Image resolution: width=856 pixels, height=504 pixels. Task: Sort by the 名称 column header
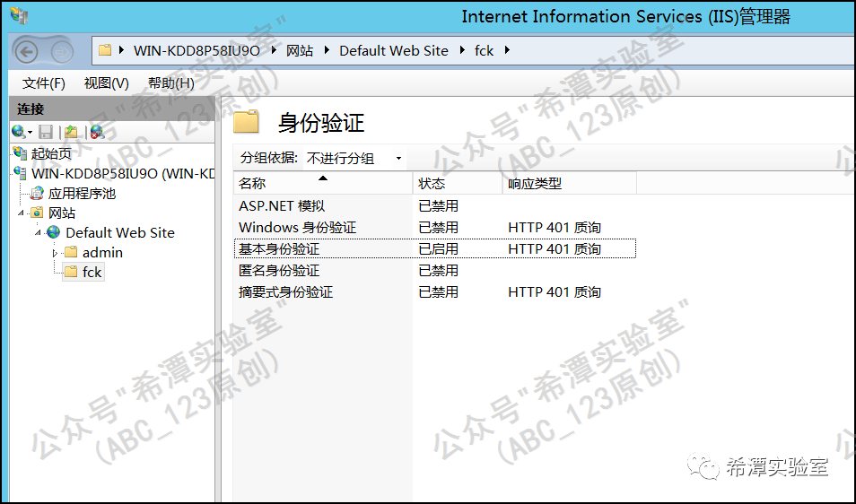(323, 183)
